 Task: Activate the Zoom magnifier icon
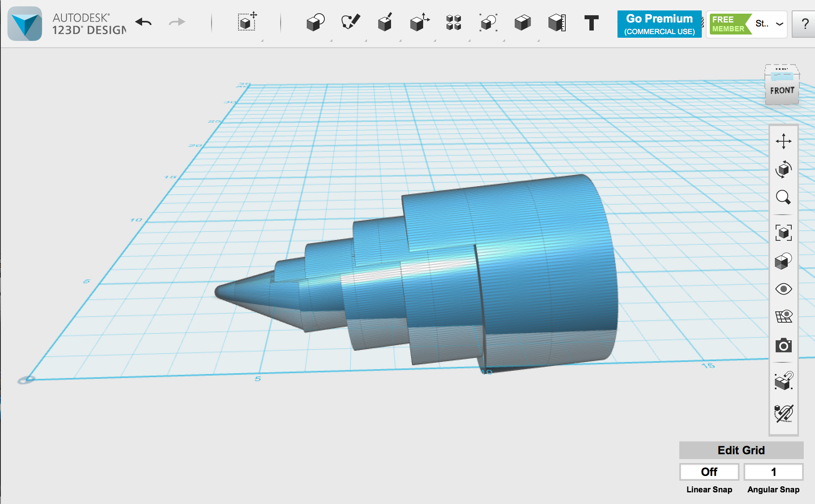pyautogui.click(x=783, y=197)
